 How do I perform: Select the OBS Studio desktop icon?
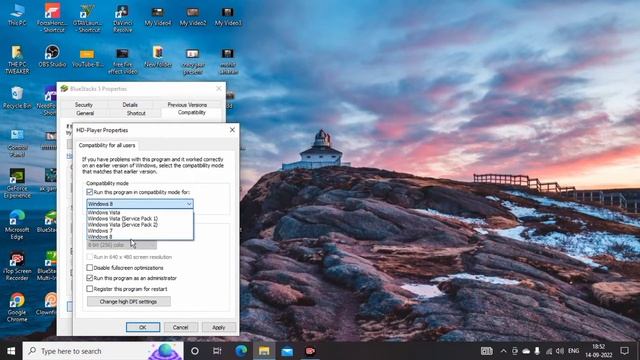52,56
